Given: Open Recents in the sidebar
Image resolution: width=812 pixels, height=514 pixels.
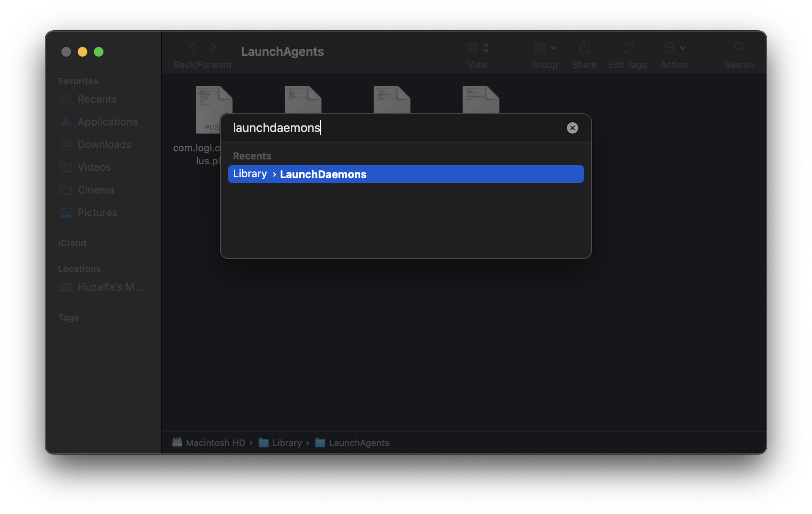Looking at the screenshot, I should click(x=97, y=99).
